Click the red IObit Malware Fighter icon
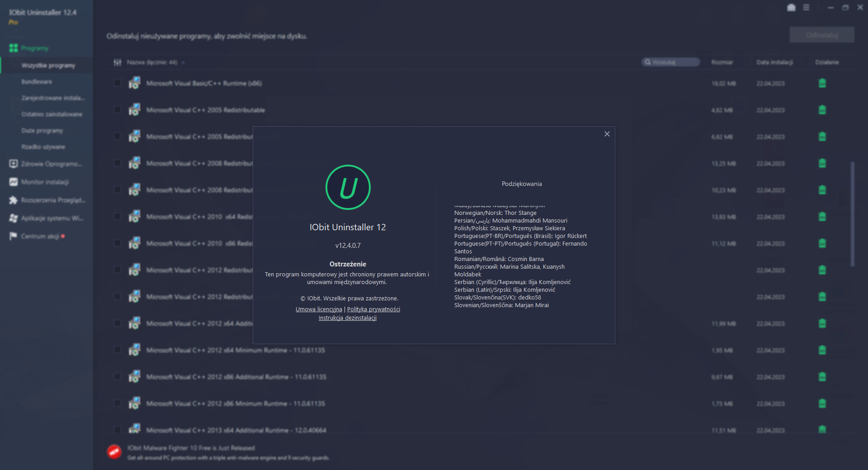868x470 pixels. (x=114, y=451)
